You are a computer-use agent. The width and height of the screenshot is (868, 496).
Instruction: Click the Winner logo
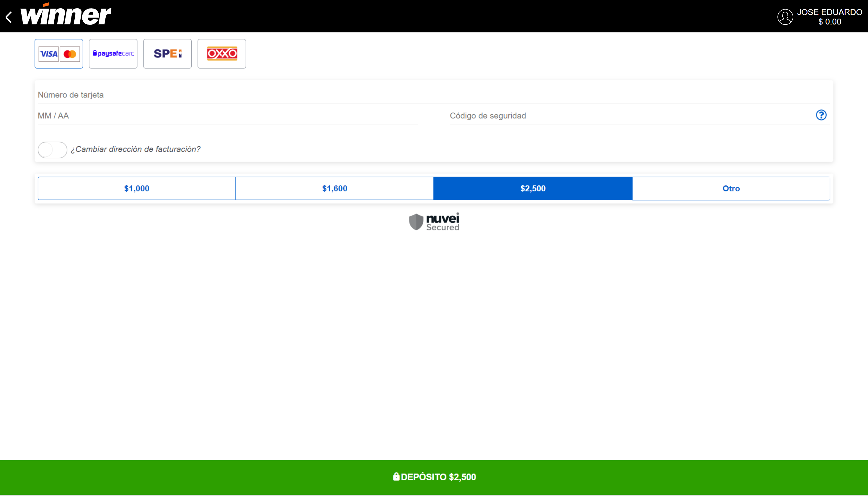point(66,14)
